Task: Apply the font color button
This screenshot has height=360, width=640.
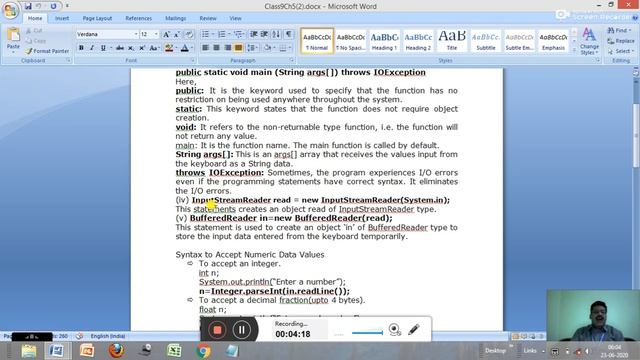Action: click(x=184, y=48)
